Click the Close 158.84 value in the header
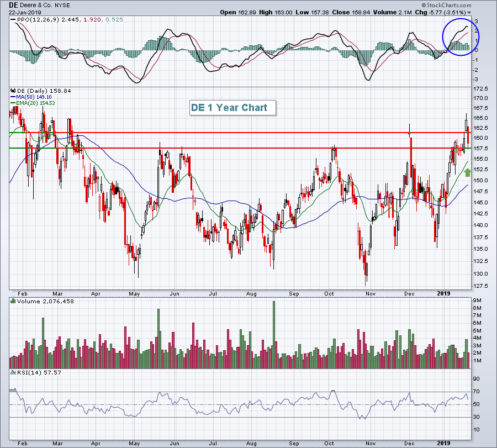 pos(351,12)
